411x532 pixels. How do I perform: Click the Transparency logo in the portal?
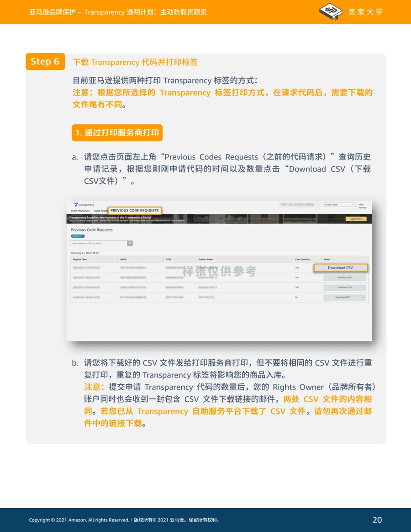[x=84, y=205]
